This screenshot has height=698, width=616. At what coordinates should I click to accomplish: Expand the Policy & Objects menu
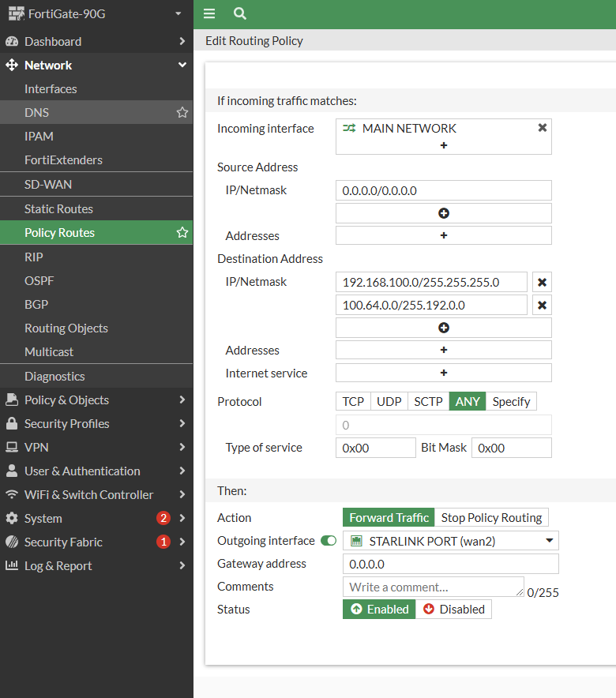coord(95,400)
